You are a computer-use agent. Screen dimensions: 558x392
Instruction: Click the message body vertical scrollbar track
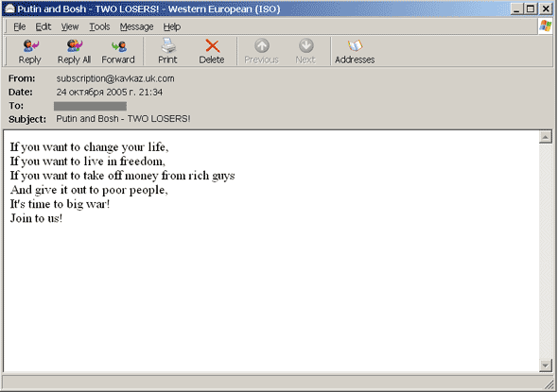click(x=546, y=251)
